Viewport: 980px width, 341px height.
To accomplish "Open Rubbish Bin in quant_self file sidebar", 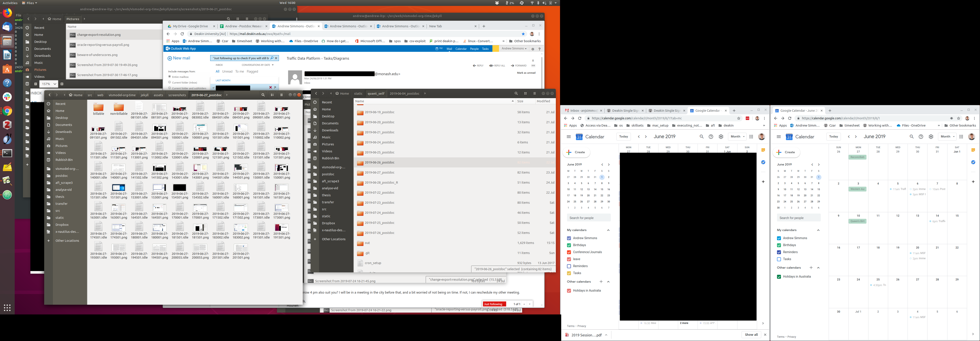I will tap(330, 158).
